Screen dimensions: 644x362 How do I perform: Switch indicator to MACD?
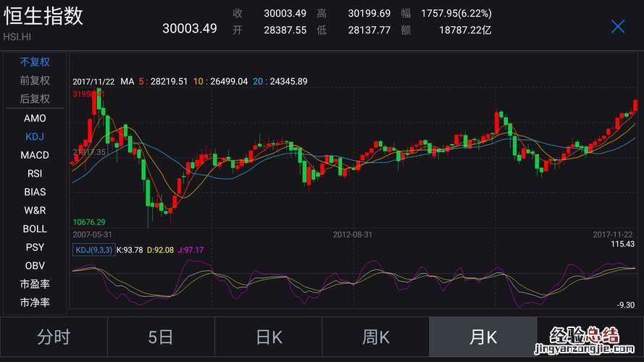tap(35, 155)
